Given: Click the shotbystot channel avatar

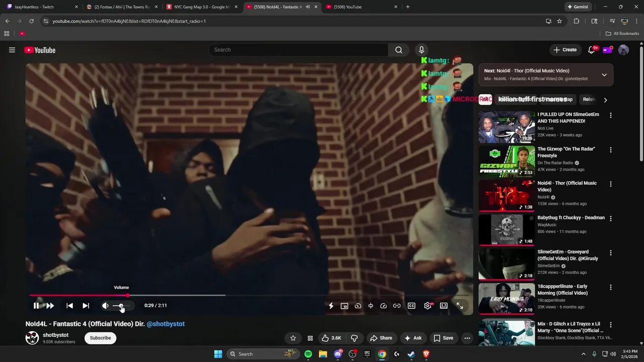Looking at the screenshot, I should (32, 338).
